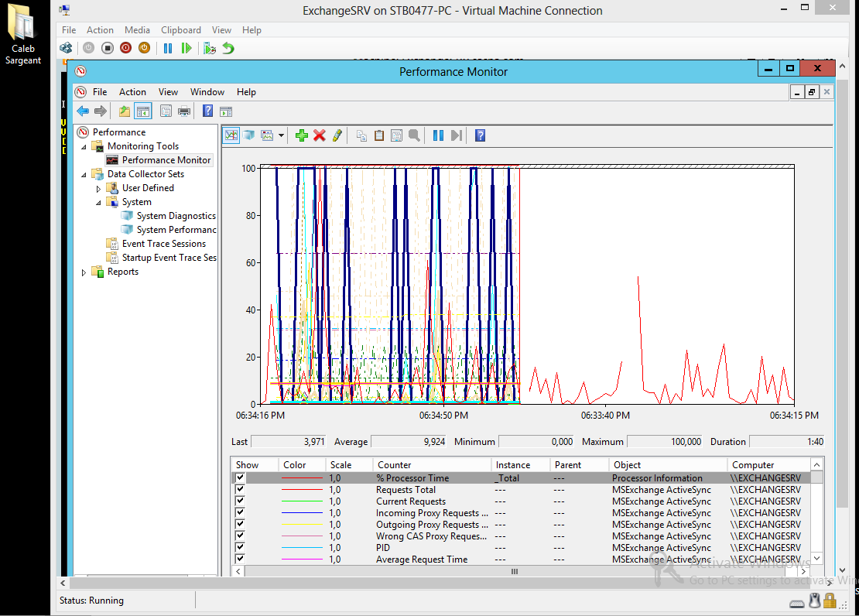This screenshot has height=616, width=859.
Task: Uncheck Show for Incoming Proxy Requests
Action: click(240, 512)
